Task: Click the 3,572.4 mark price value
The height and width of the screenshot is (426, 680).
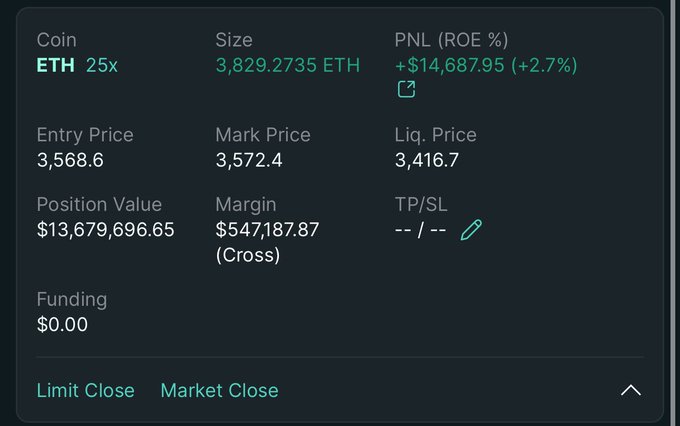Action: [249, 160]
